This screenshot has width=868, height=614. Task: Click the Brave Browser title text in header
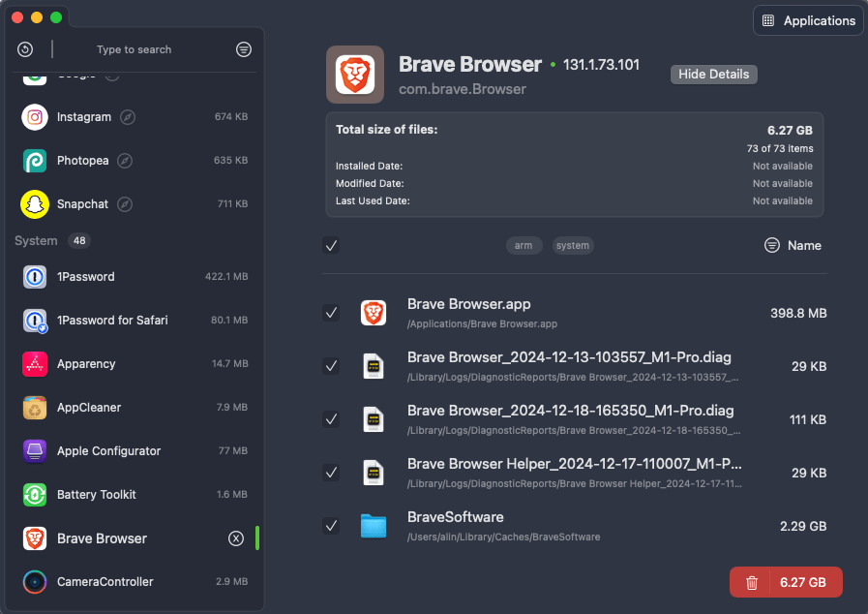tap(470, 64)
